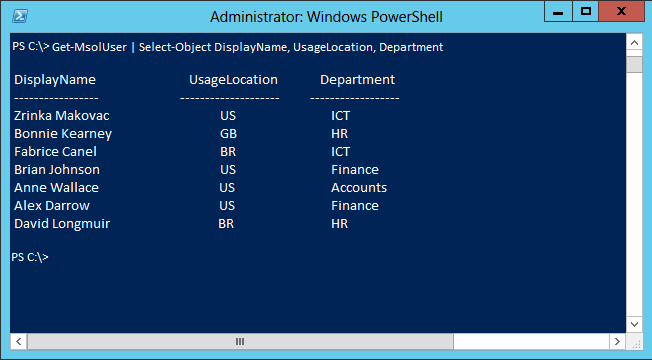
Task: Click the UsageLocation column header
Action: [x=233, y=79]
